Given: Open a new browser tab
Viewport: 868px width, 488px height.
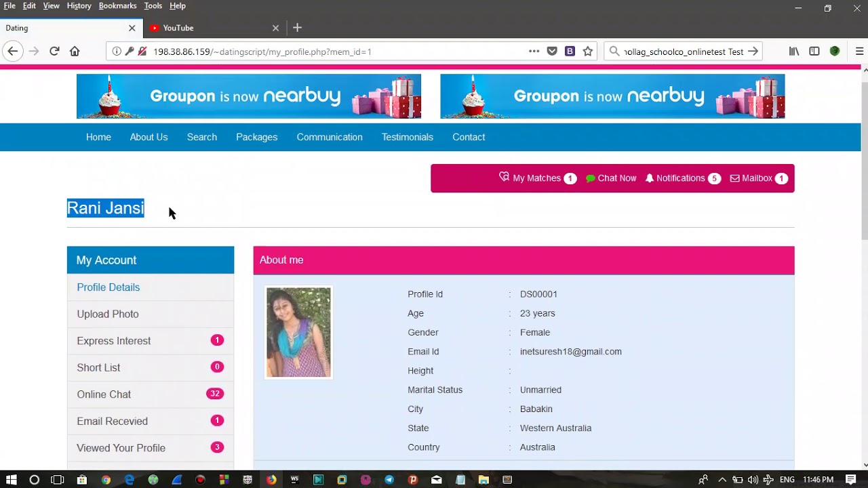Looking at the screenshot, I should (x=297, y=28).
